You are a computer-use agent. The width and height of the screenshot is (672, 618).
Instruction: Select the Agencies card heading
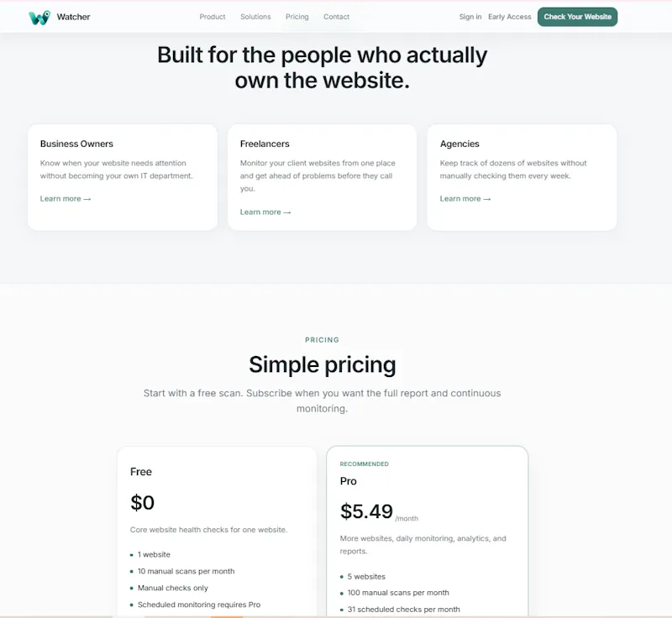tap(459, 144)
